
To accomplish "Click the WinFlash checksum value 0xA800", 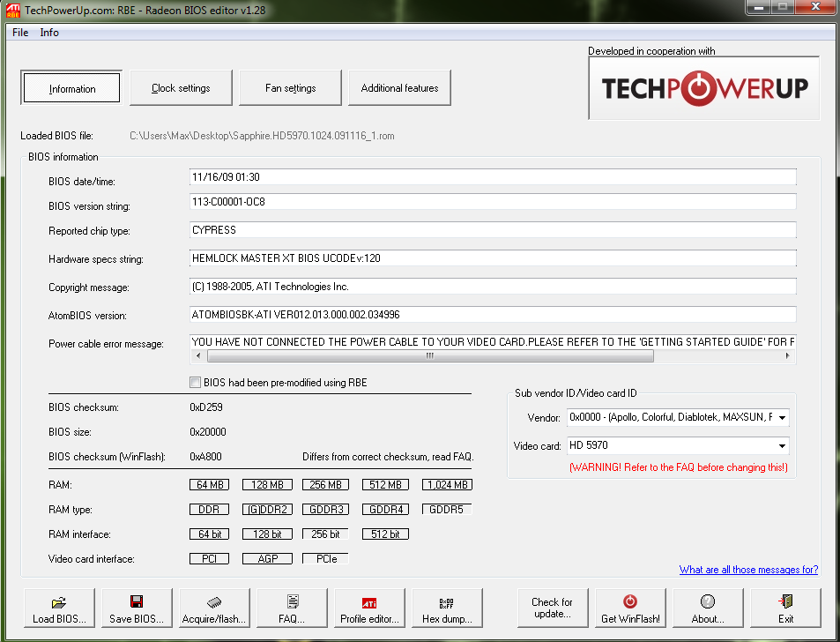I will point(205,457).
